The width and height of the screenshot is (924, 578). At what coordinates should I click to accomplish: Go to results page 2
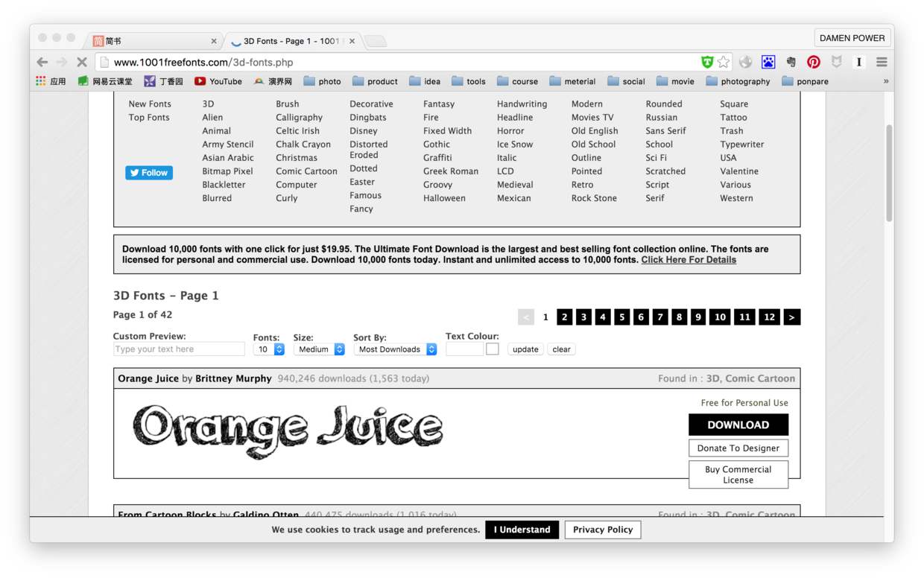(x=565, y=317)
